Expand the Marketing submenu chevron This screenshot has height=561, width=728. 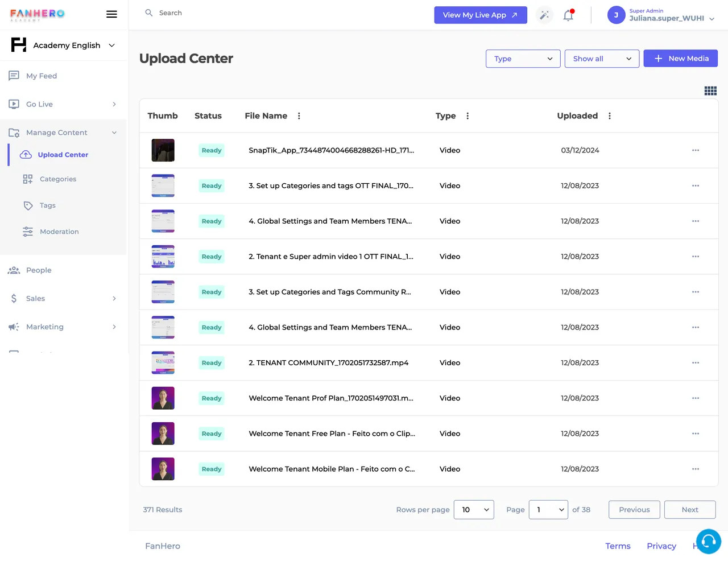tap(114, 327)
